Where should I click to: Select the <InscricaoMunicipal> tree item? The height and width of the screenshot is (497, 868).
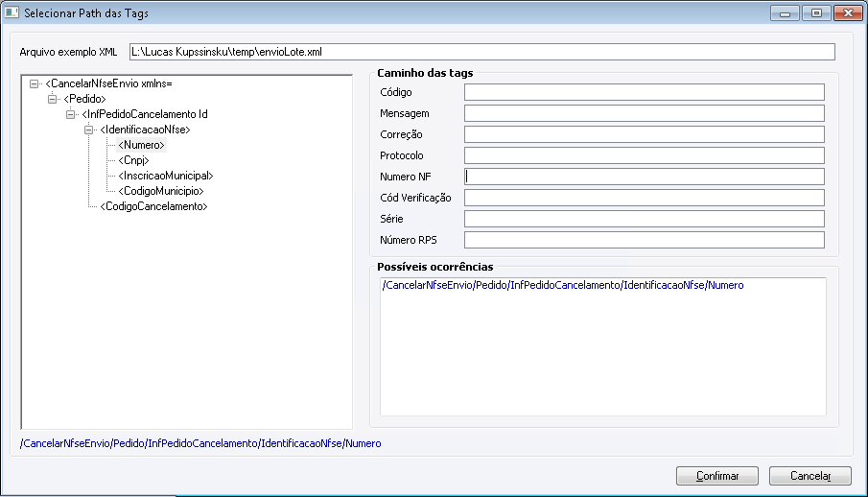pyautogui.click(x=166, y=176)
